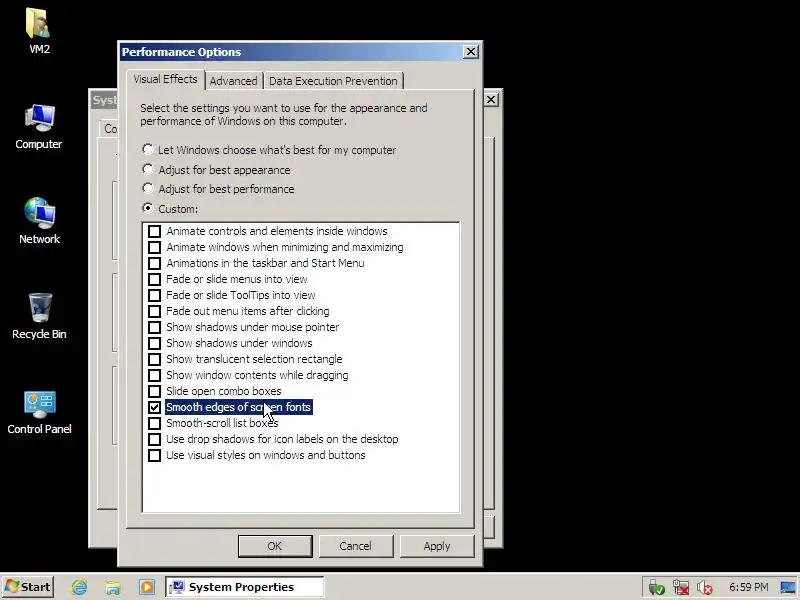The width and height of the screenshot is (800, 600).
Task: Select Adjust for best performance
Action: coord(148,188)
